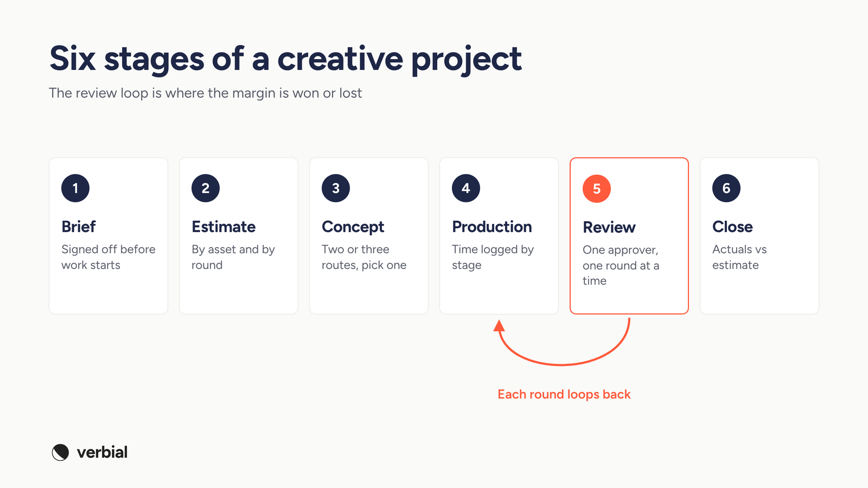Click the "Review" heading
868x488 pixels.
tap(609, 227)
